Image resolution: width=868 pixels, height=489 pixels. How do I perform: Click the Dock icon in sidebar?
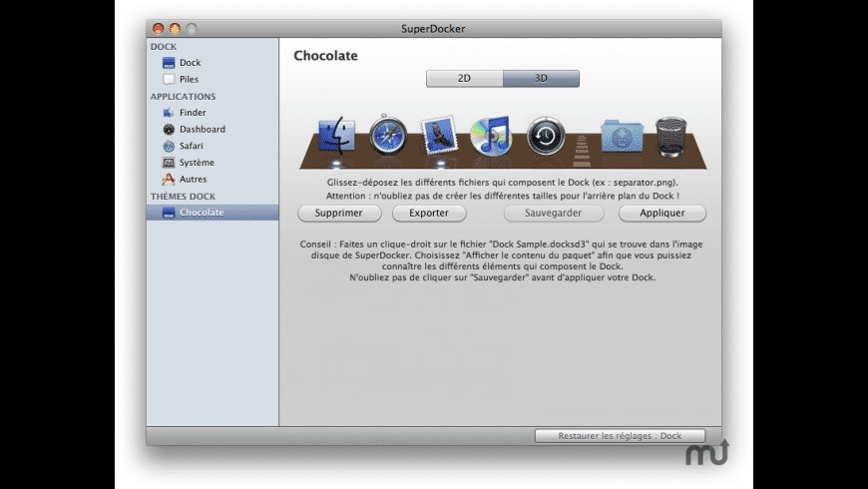pyautogui.click(x=169, y=63)
